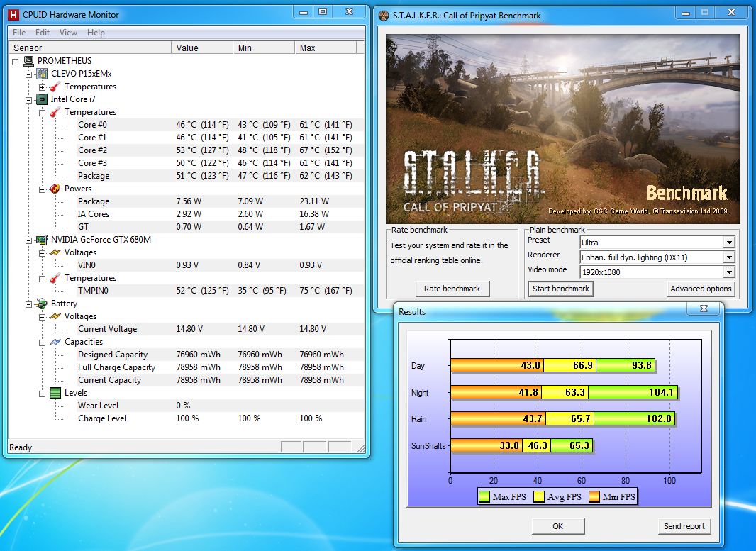The image size is (756, 551).
Task: Click the Night 104.1 max FPS bar
Action: point(633,392)
